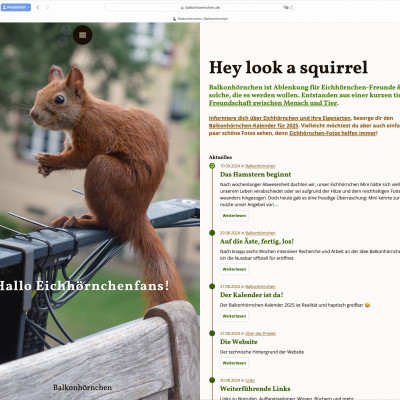
Task: Go back with the browser back arrow
Action: 38,7
